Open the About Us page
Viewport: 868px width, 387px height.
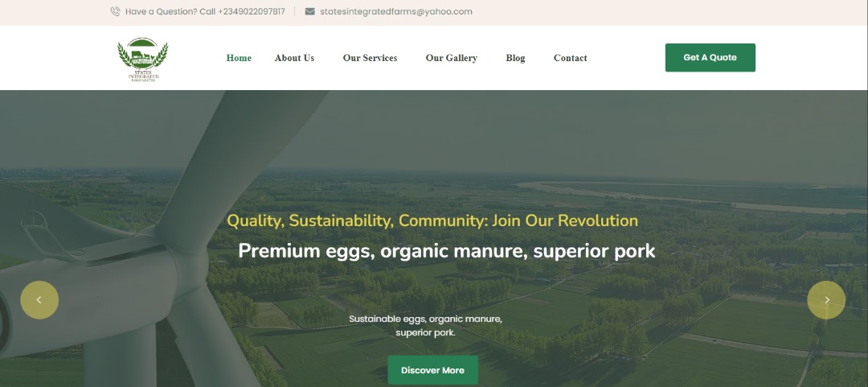[294, 58]
